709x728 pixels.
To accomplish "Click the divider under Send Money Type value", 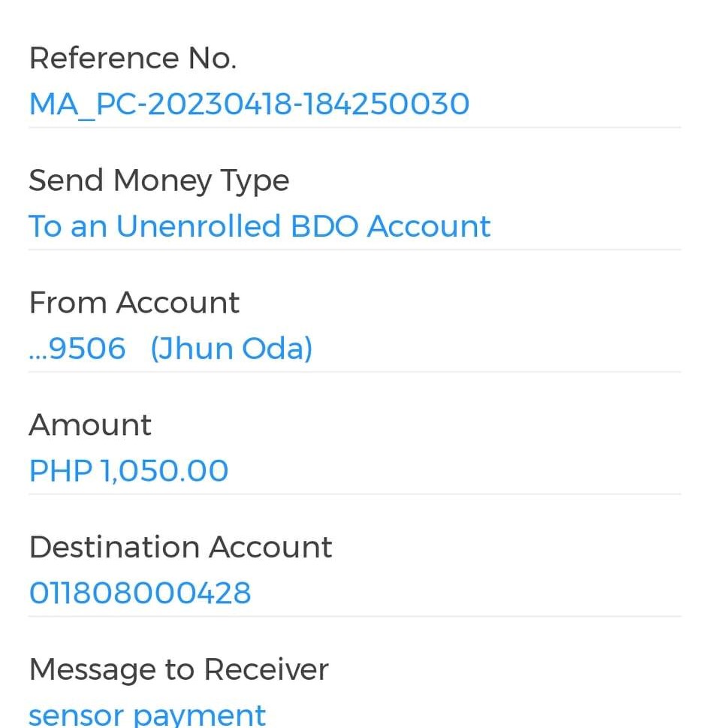I will point(354,249).
